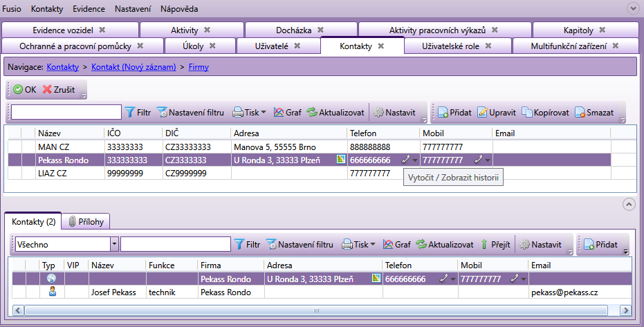The image size is (644, 327).
Task: Open the Evidence menu
Action: pyautogui.click(x=89, y=8)
